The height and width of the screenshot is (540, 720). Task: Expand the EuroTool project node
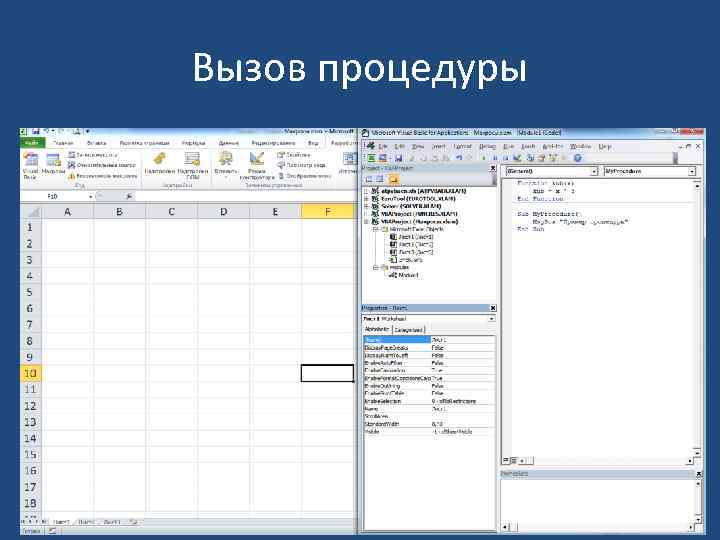pyautogui.click(x=366, y=199)
